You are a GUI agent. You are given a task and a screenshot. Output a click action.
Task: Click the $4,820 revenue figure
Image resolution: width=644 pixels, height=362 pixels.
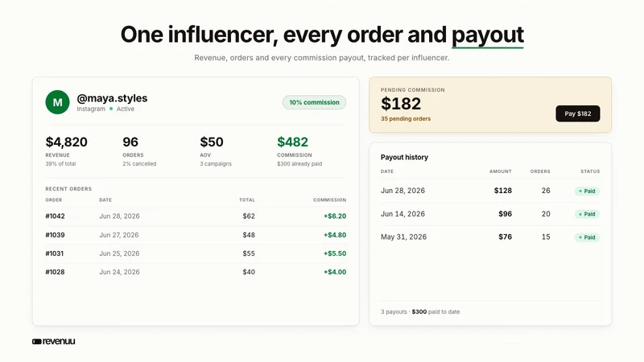[66, 142]
